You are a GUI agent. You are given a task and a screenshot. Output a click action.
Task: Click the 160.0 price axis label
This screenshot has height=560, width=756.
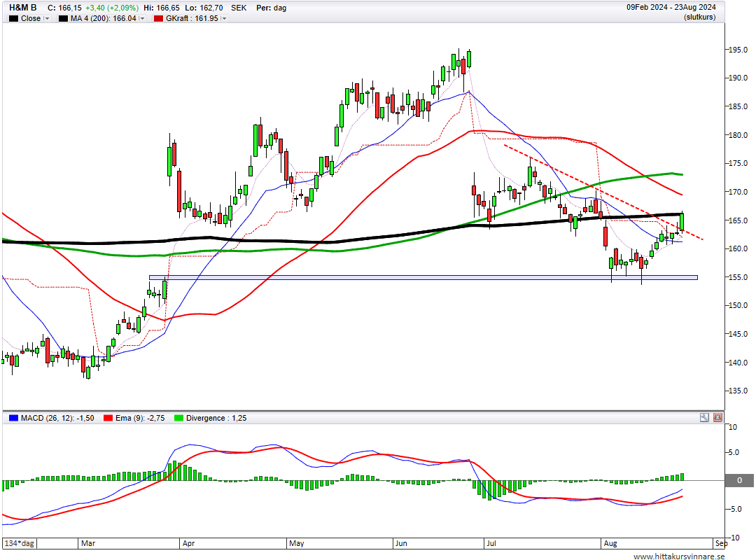point(738,249)
